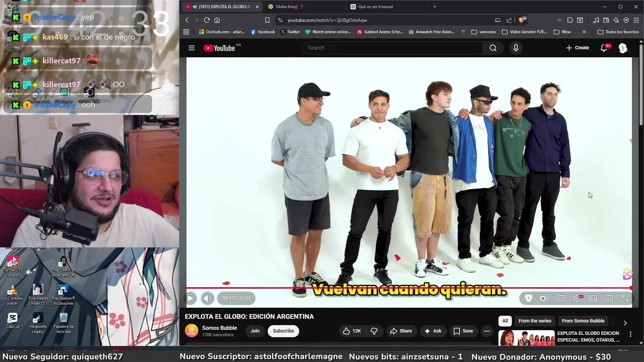The image size is (644, 362).
Task: Open Outlook.com bookmark
Action: [221, 32]
